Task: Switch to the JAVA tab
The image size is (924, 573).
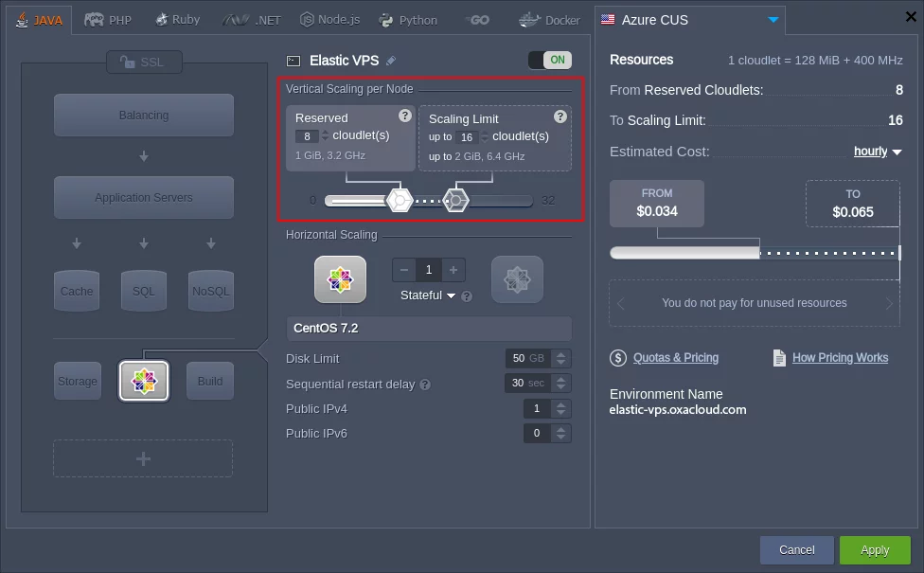Action: pyautogui.click(x=39, y=20)
